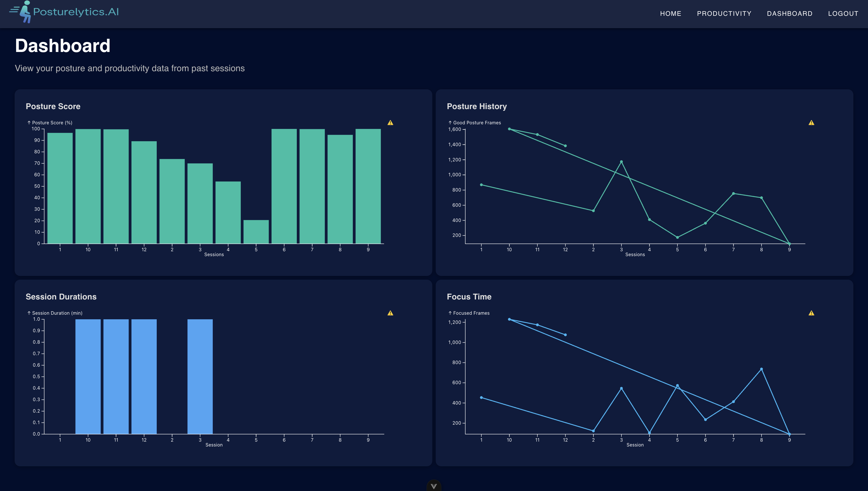Click warning icon on Session Durations chart

tap(390, 313)
